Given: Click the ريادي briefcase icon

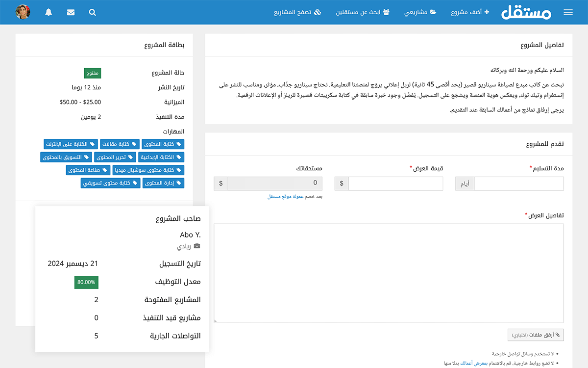Looking at the screenshot, I should (197, 246).
